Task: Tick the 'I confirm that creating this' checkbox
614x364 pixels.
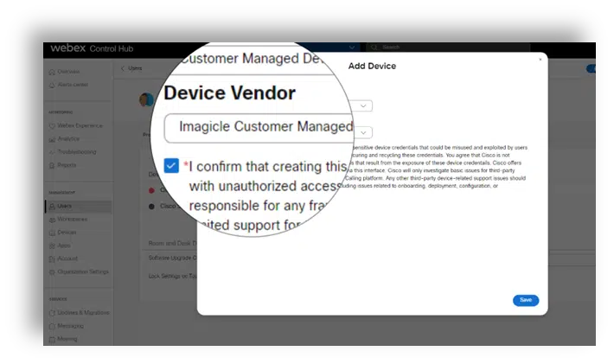Action: pos(170,164)
